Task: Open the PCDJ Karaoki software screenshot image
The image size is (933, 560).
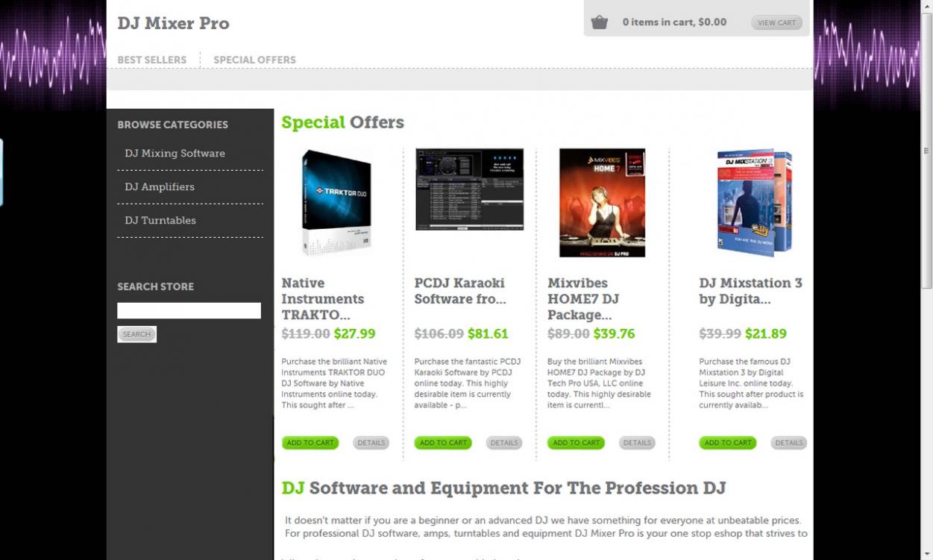Action: (x=469, y=189)
